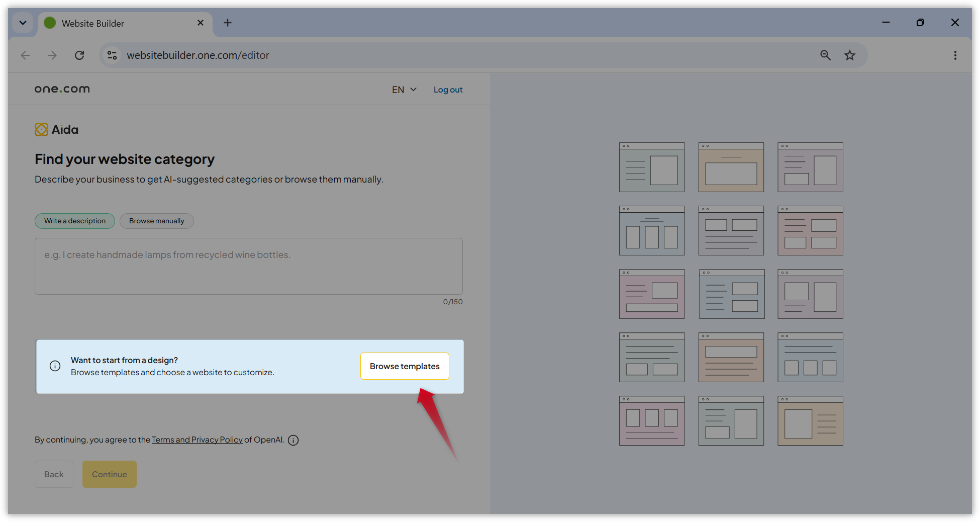Open the tab search dropdown arrow
Screen dimensions: 980x522
[x=23, y=23]
